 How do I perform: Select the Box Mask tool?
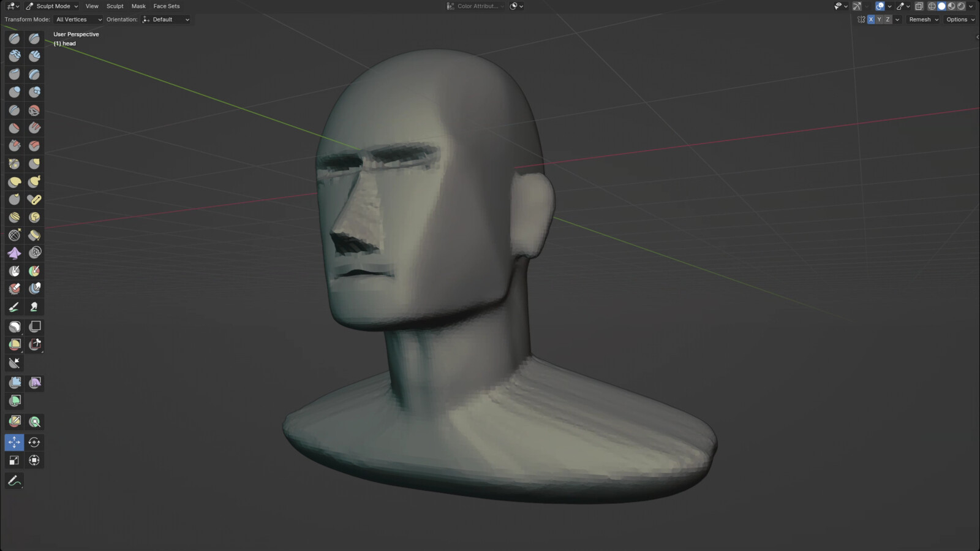[x=14, y=327]
